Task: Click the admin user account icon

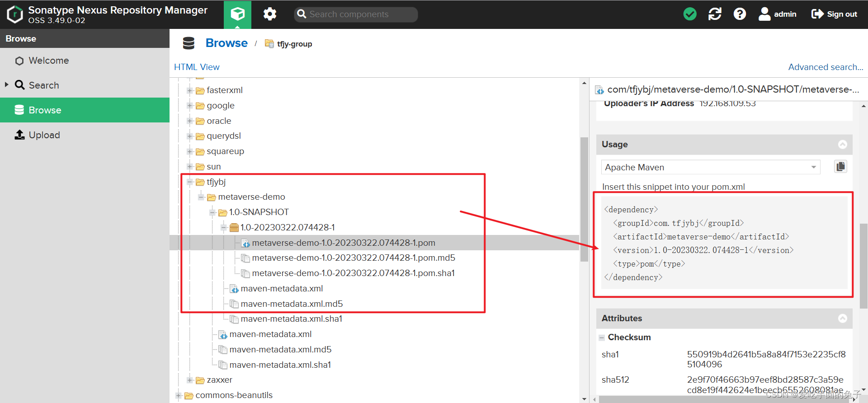Action: pyautogui.click(x=764, y=14)
